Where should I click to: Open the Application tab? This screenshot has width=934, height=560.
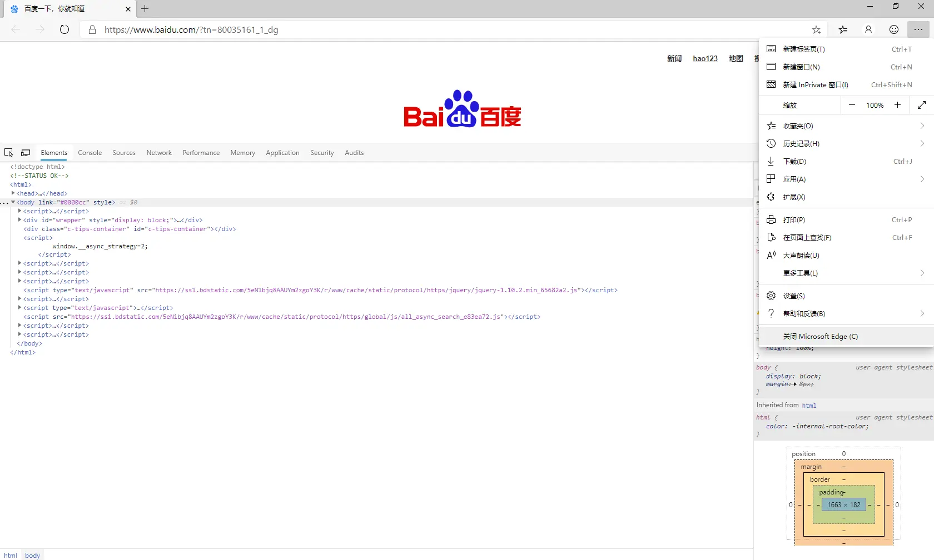282,153
